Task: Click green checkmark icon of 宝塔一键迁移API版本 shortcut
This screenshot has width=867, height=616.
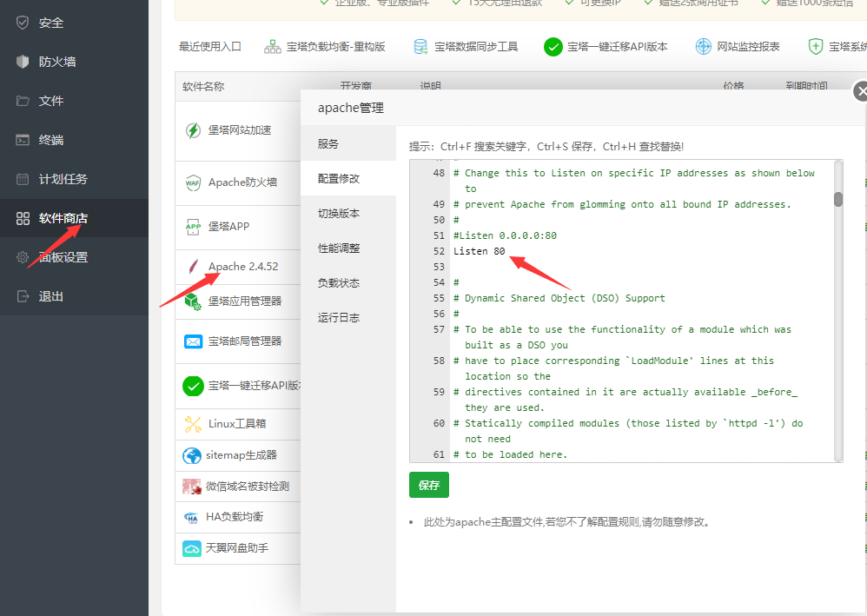Action: click(x=553, y=47)
